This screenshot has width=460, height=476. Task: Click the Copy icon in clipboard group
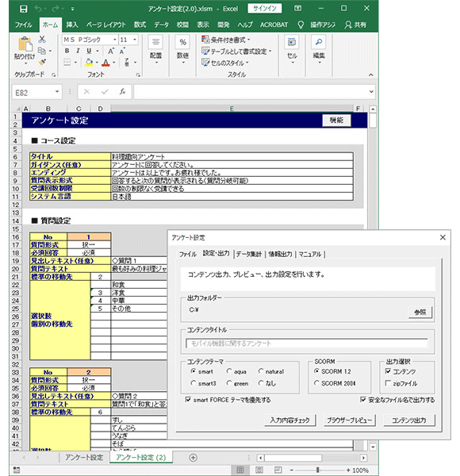coord(42,51)
